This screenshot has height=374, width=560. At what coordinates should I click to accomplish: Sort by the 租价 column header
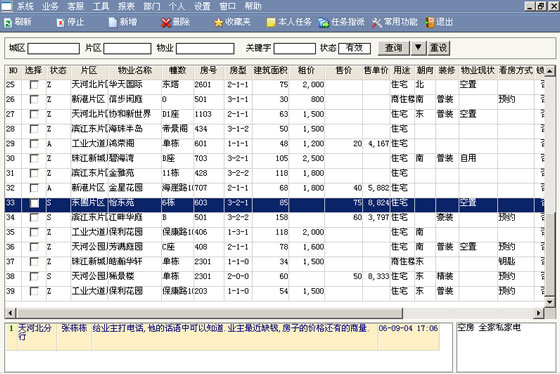click(306, 71)
